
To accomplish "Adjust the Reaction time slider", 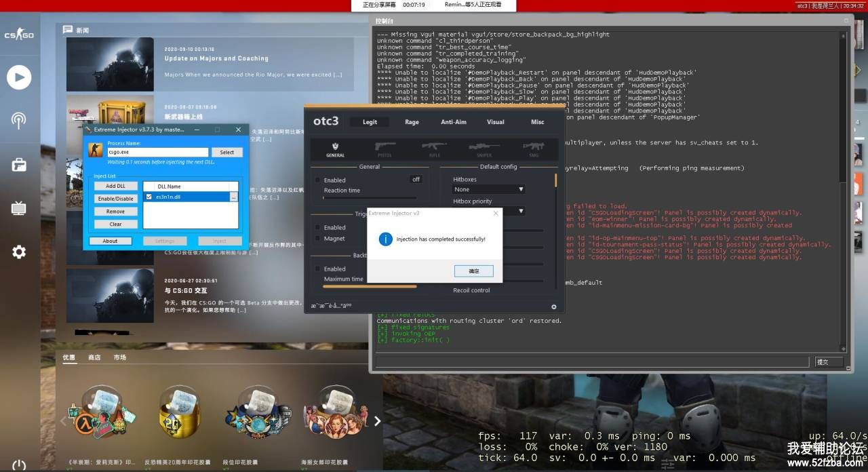I will click(x=370, y=198).
